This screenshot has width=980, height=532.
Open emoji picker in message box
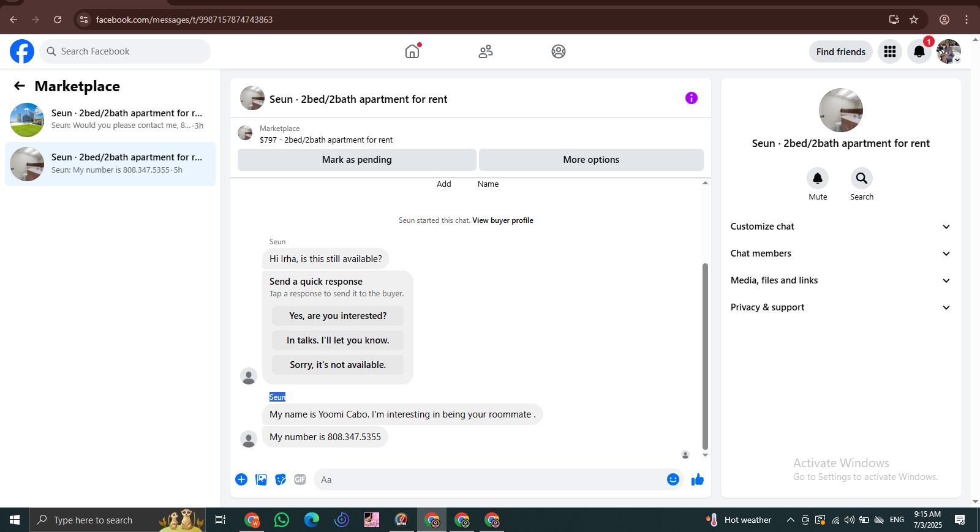point(673,479)
